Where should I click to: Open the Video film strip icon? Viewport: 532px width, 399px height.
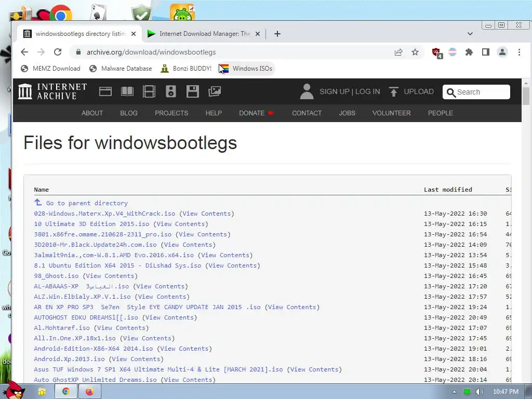[x=149, y=91]
